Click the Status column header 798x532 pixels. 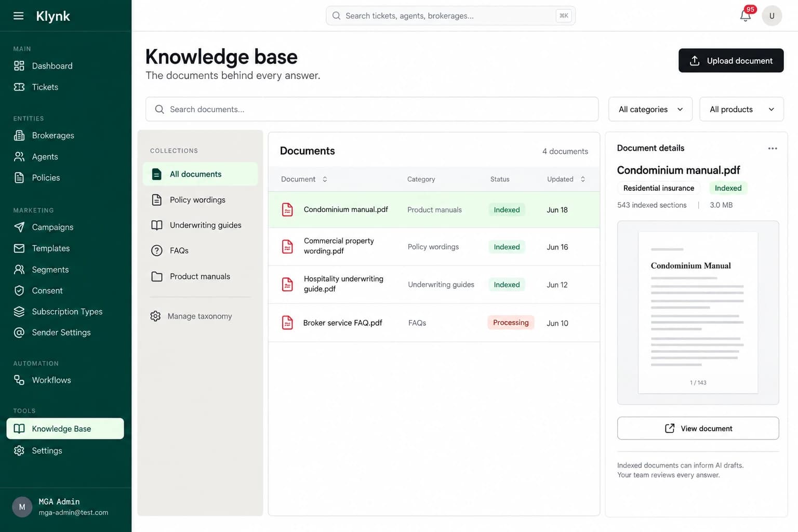tap(500, 179)
